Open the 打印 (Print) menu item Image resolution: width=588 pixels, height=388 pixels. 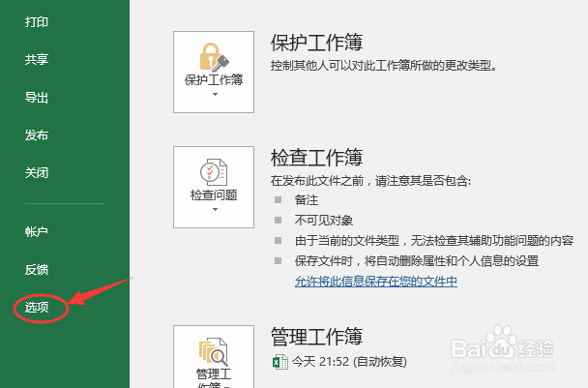click(37, 22)
